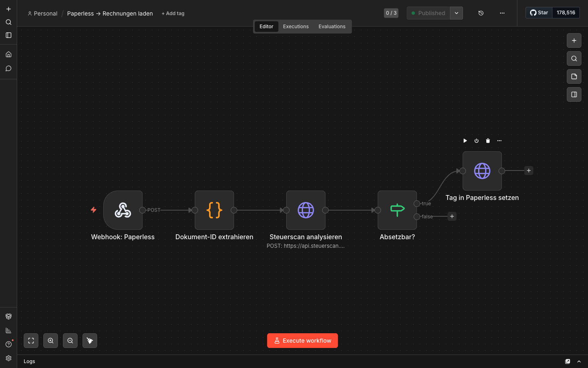Add a tag to the workflow
The image size is (588, 368).
pyautogui.click(x=173, y=13)
